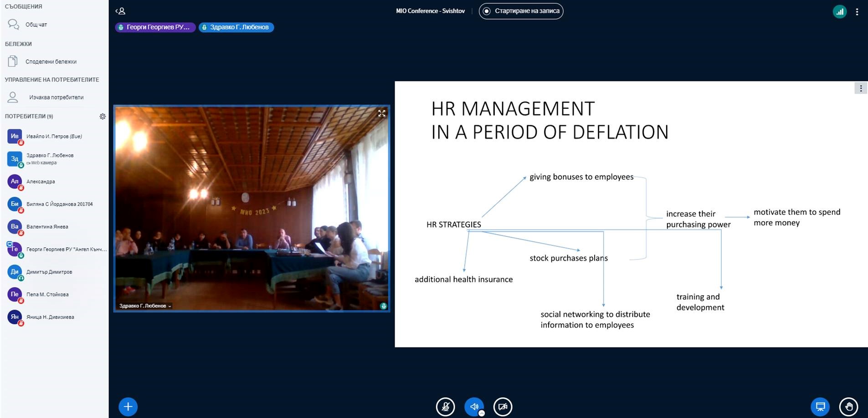Open Здравко Г. Любенов webcam dropdown
Screen dimensions: 868x418
click(x=145, y=306)
